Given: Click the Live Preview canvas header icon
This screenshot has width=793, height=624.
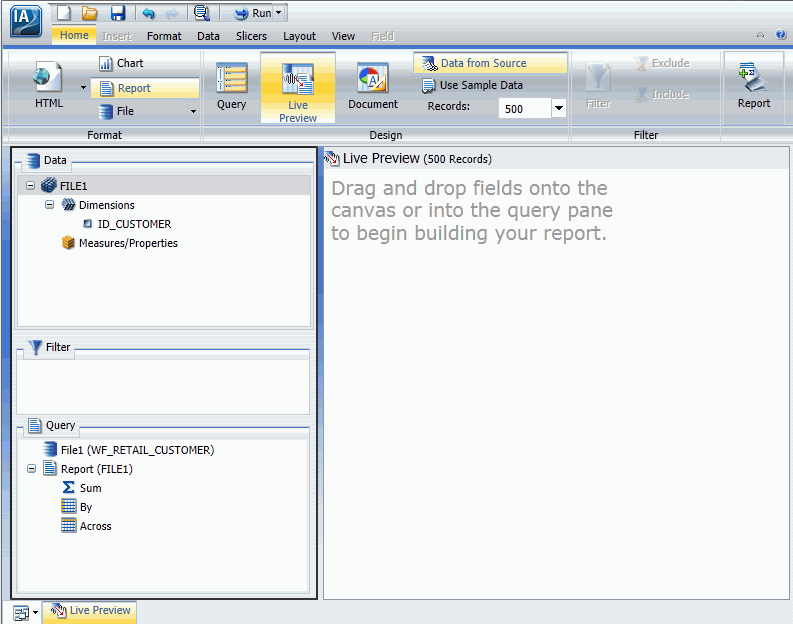Looking at the screenshot, I should click(x=332, y=159).
